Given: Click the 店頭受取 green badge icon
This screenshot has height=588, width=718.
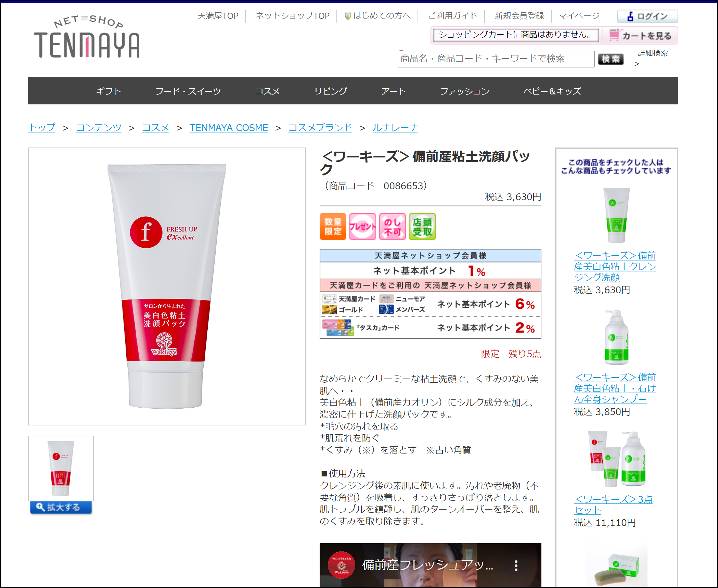Looking at the screenshot, I should [x=422, y=227].
